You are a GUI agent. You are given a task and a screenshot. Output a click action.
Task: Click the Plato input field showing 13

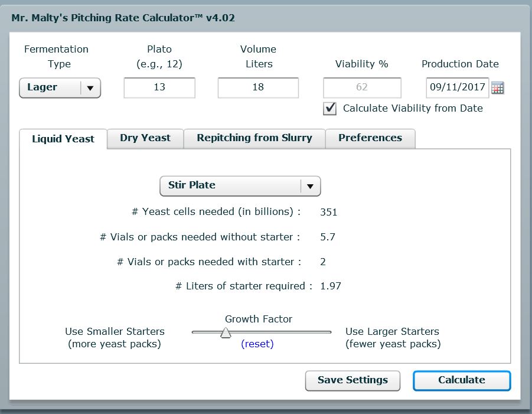(159, 87)
